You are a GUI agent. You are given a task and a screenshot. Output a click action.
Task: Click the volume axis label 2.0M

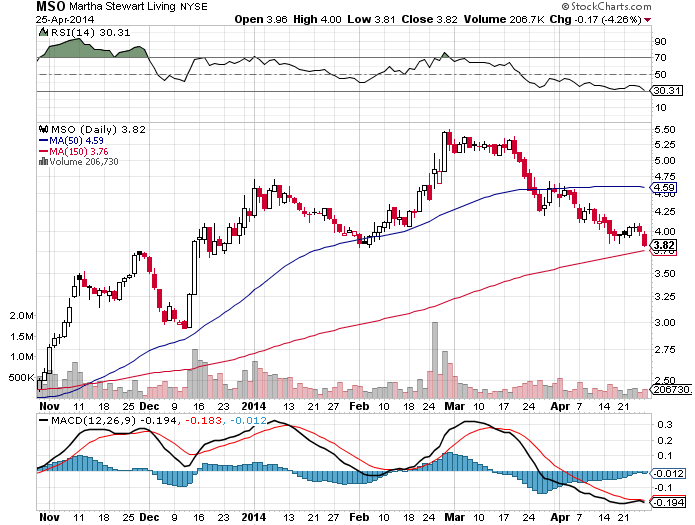22,316
